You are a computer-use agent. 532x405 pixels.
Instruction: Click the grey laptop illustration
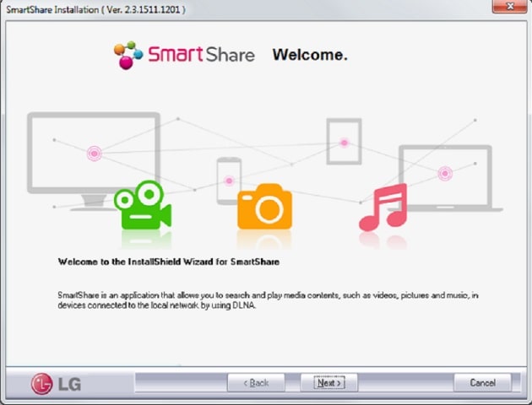[x=445, y=178]
